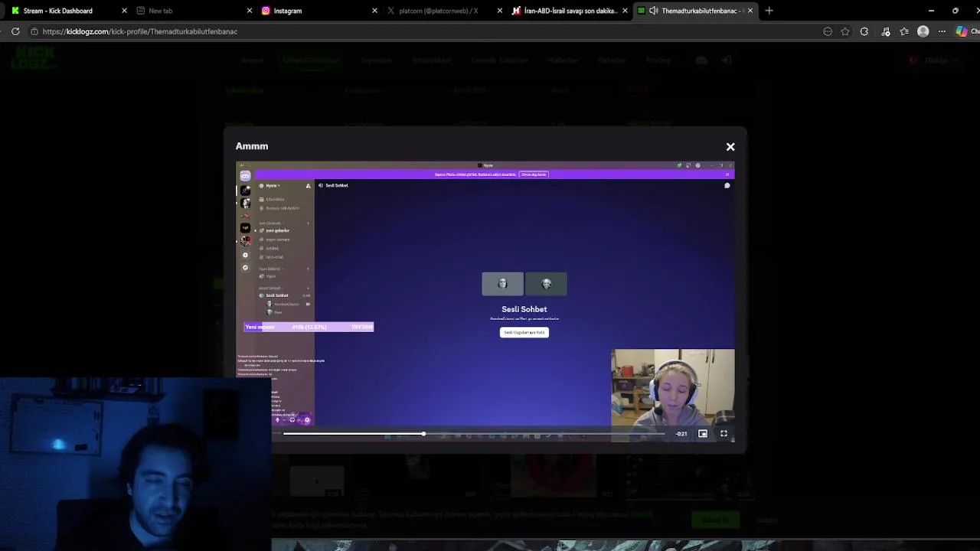Click the Ammm clip title

pos(252,146)
